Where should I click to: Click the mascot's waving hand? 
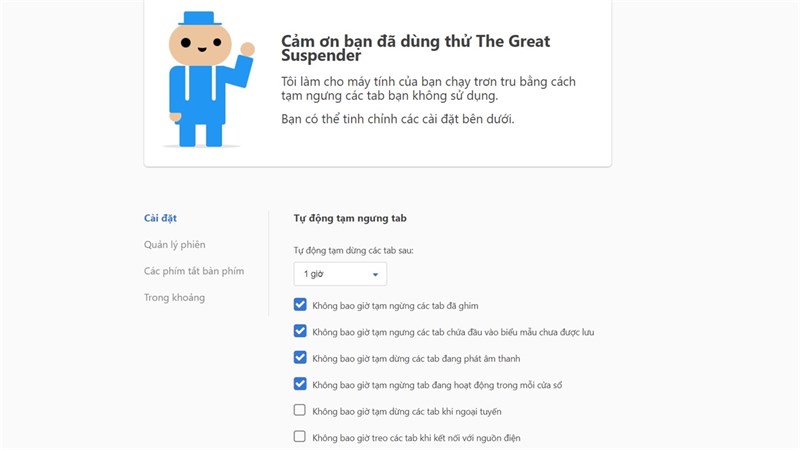point(247,49)
